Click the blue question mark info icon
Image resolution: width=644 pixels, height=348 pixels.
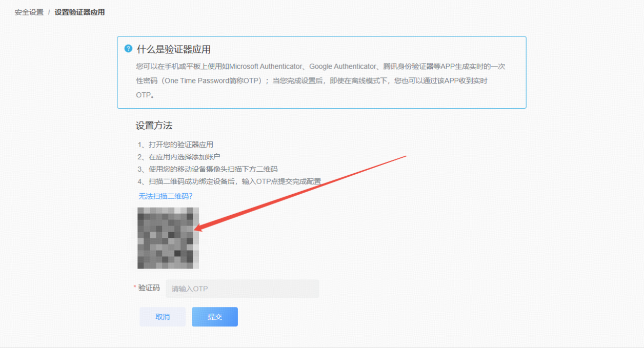(x=128, y=49)
